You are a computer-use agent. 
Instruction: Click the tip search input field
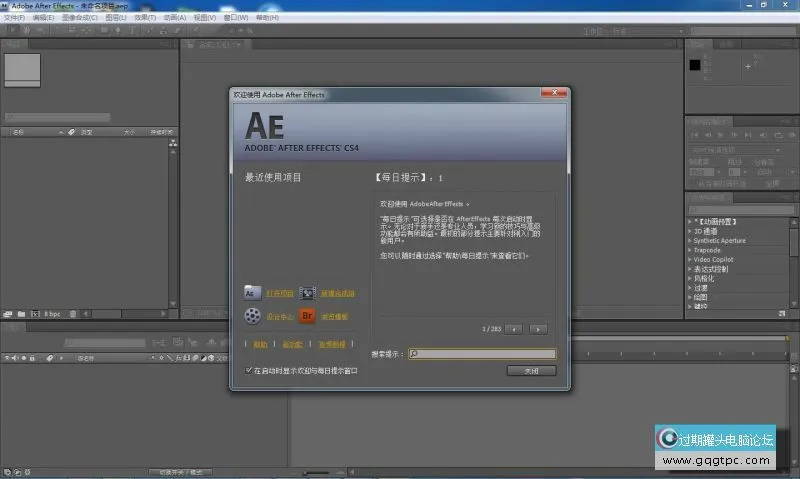click(482, 354)
